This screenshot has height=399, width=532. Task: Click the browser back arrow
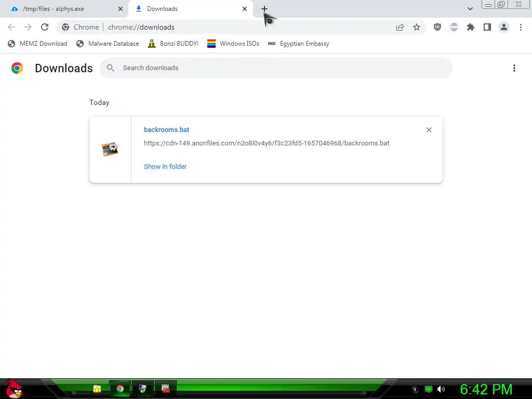[x=11, y=27]
